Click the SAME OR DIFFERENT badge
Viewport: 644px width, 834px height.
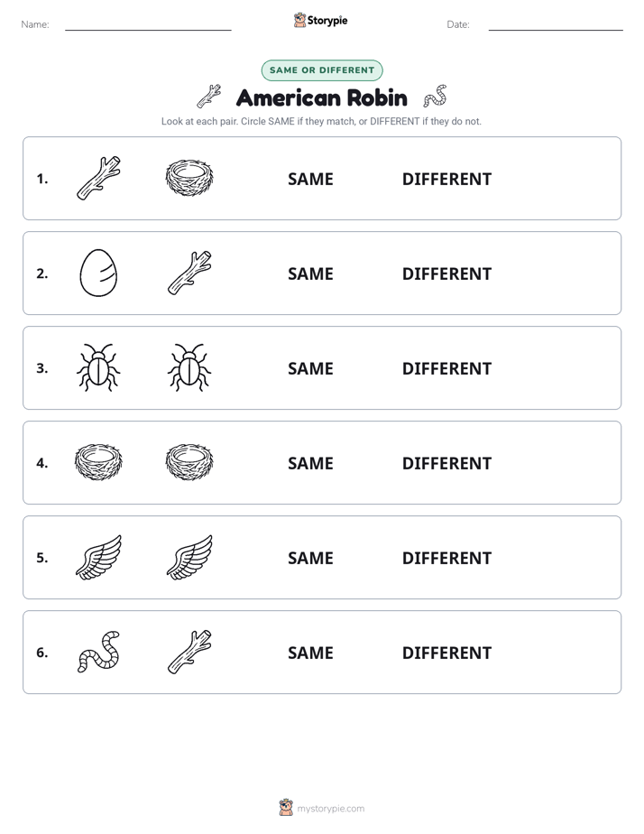pos(322,70)
